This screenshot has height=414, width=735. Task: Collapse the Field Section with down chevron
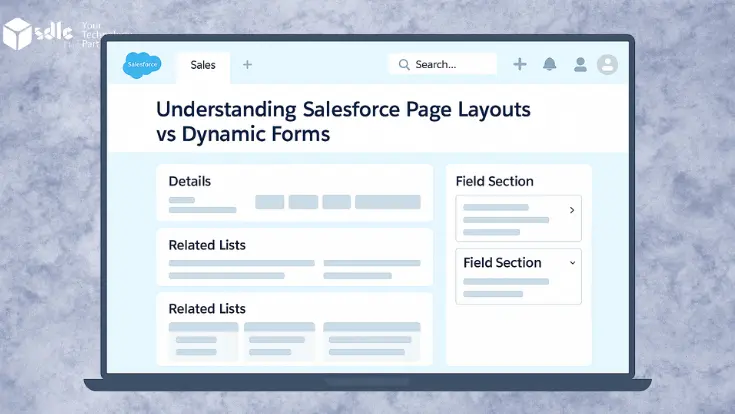[x=572, y=263]
